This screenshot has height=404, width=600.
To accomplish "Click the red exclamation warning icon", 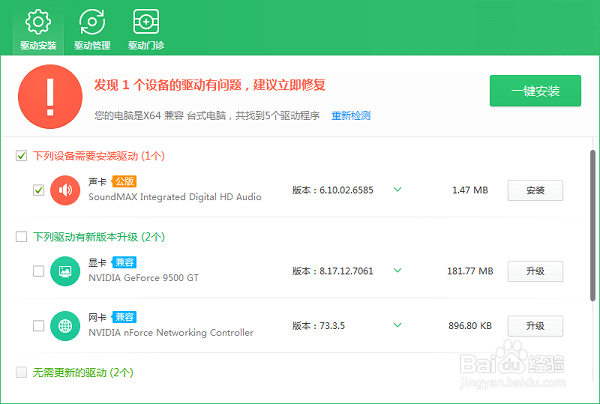I will point(50,96).
